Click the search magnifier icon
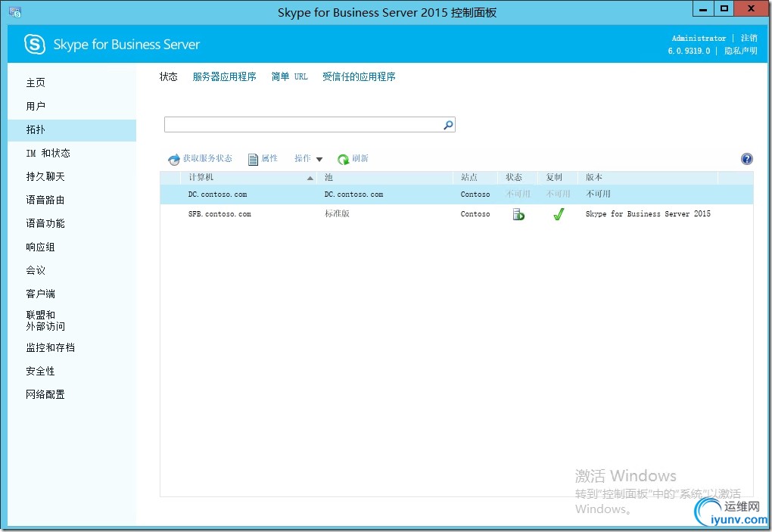 448,125
